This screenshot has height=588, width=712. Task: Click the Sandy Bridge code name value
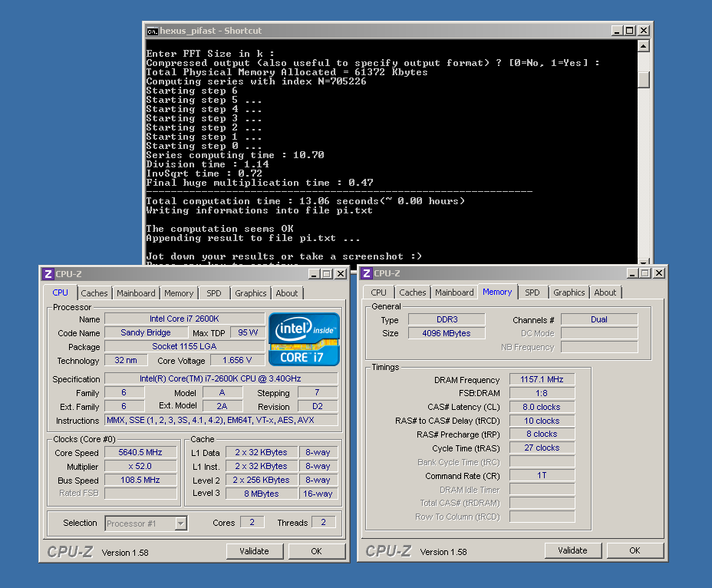point(146,332)
